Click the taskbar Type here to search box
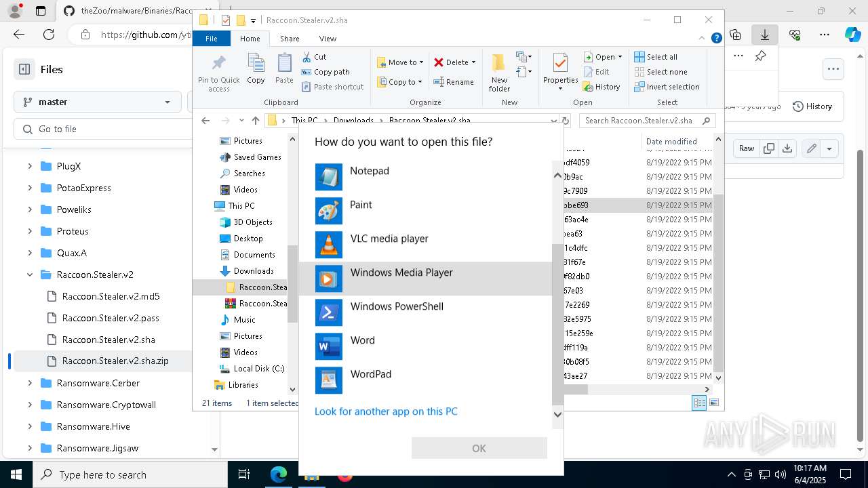Image resolution: width=868 pixels, height=488 pixels. coord(130,475)
